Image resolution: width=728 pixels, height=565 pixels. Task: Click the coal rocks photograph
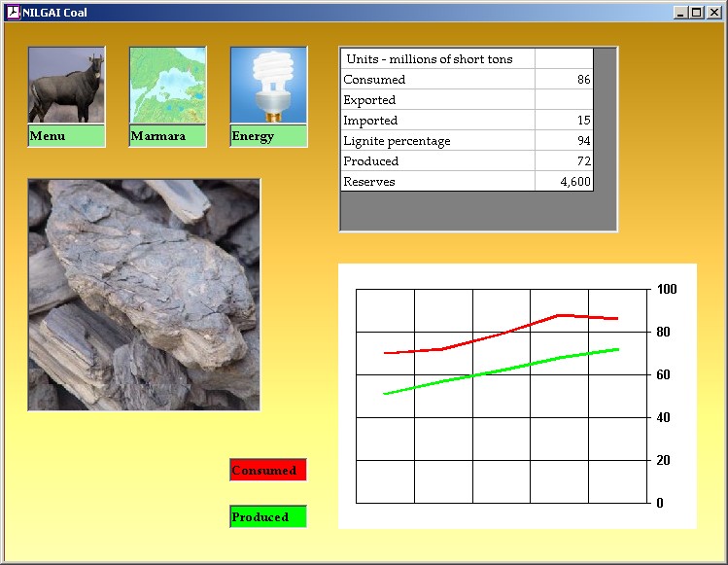pos(144,295)
